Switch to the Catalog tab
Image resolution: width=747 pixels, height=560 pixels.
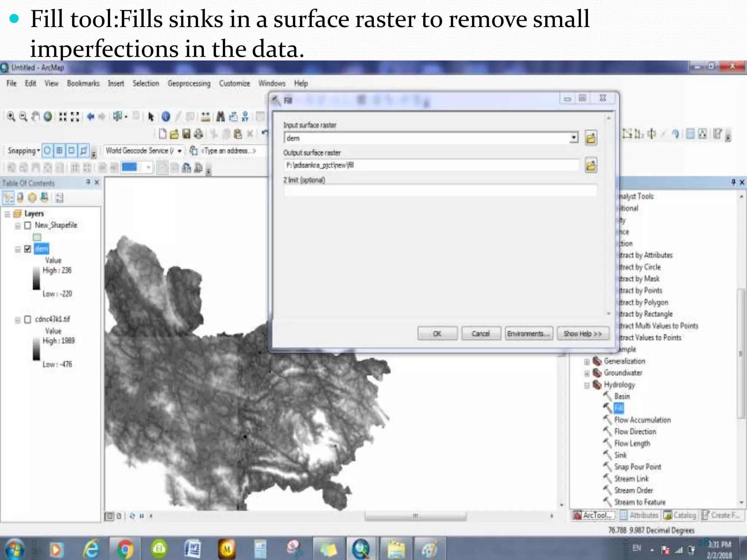680,515
